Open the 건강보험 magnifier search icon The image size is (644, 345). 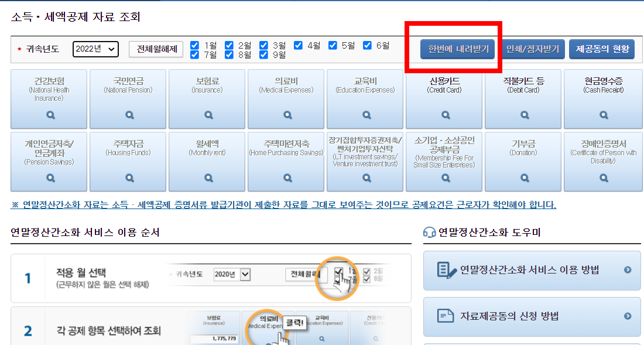pos(50,115)
